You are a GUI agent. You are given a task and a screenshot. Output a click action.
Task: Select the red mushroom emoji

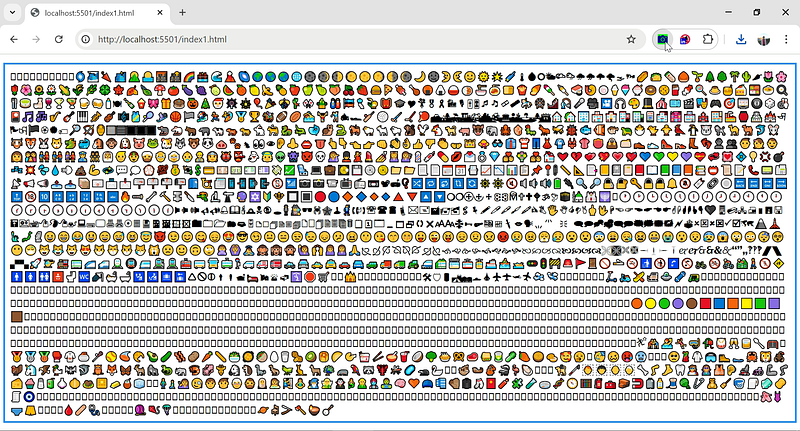point(160,90)
